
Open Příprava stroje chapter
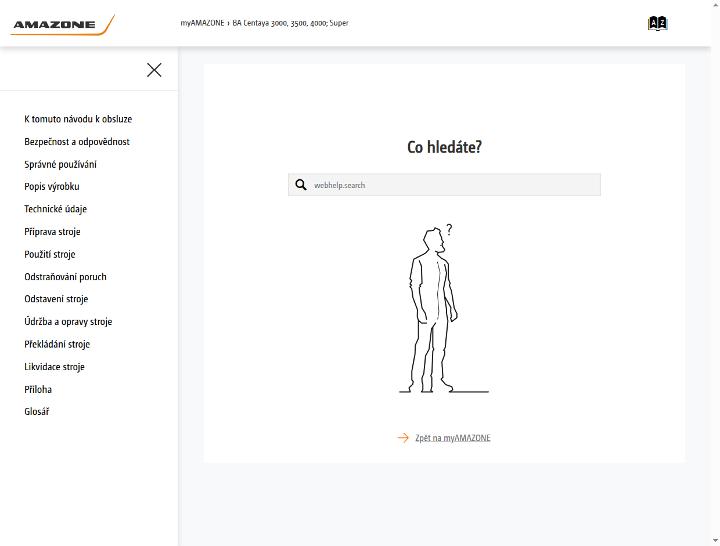click(x=52, y=231)
